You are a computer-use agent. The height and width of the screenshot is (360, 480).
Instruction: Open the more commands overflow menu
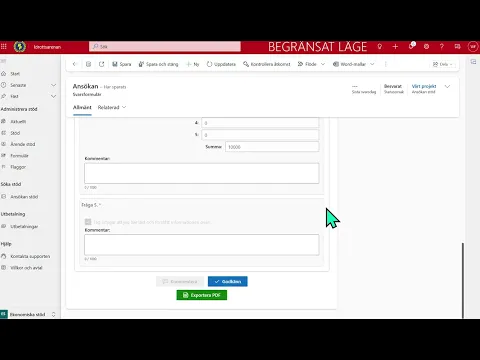tap(386, 64)
